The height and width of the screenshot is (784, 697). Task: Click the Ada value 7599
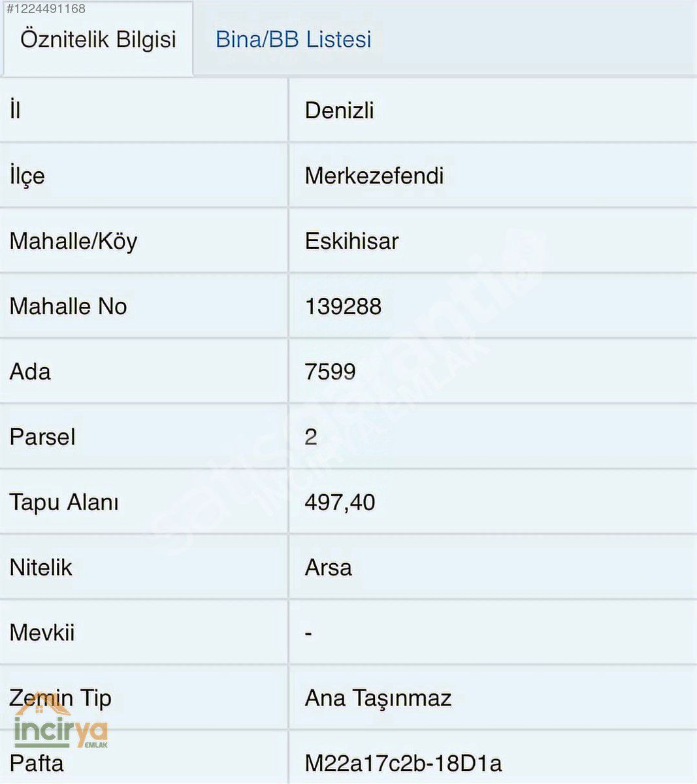pyautogui.click(x=330, y=372)
